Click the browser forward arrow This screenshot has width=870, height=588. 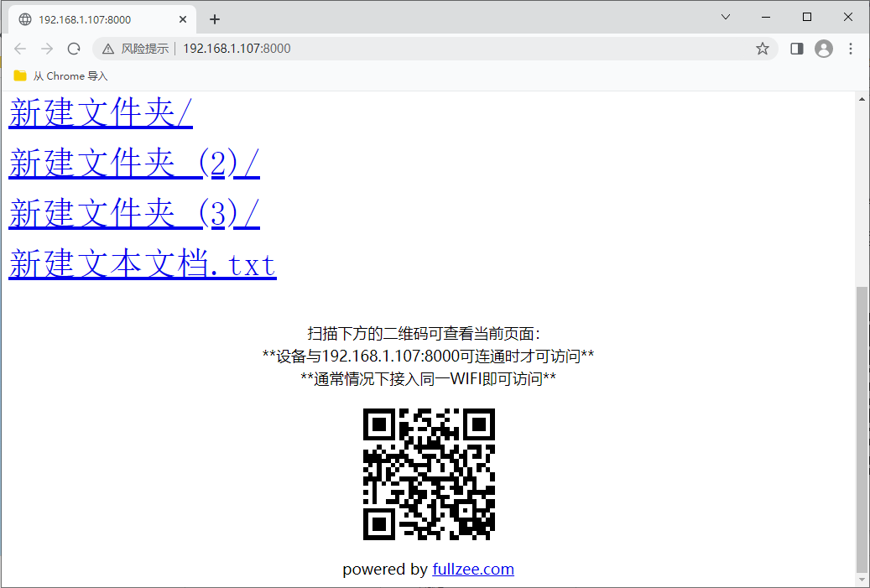click(47, 49)
